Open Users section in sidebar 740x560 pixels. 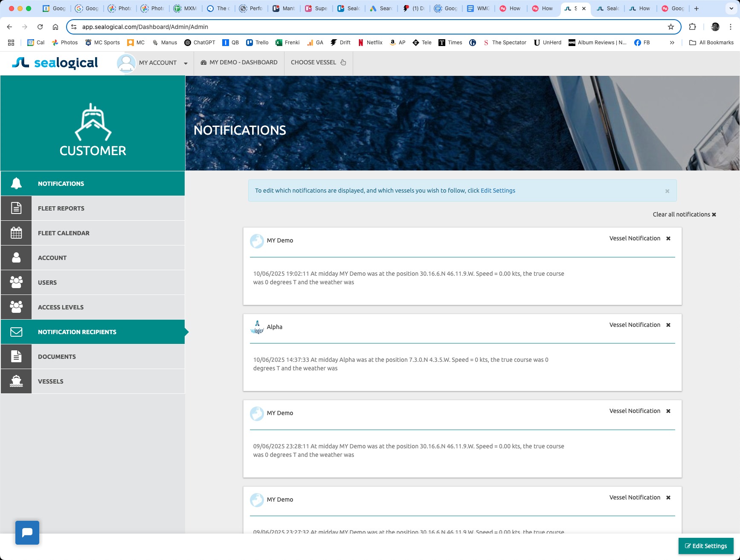click(93, 283)
